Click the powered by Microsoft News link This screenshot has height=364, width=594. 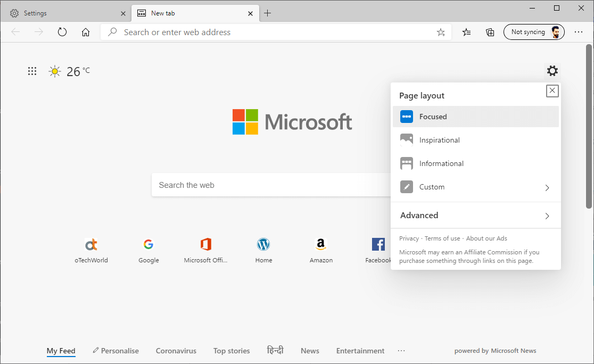pyautogui.click(x=495, y=351)
